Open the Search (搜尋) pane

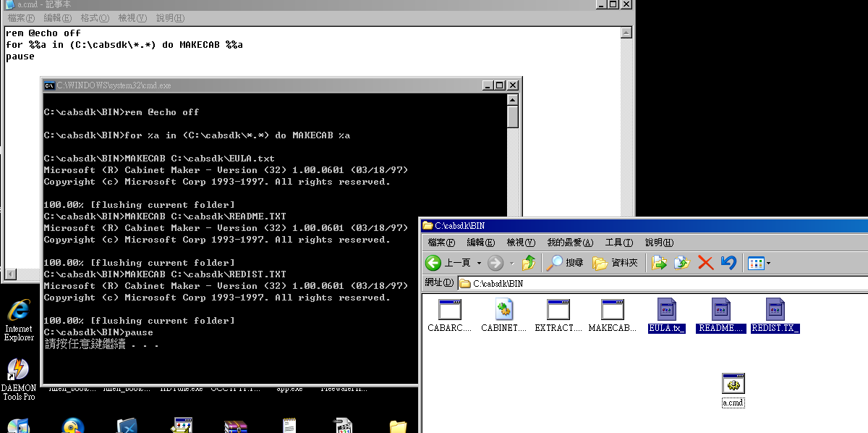click(x=566, y=263)
